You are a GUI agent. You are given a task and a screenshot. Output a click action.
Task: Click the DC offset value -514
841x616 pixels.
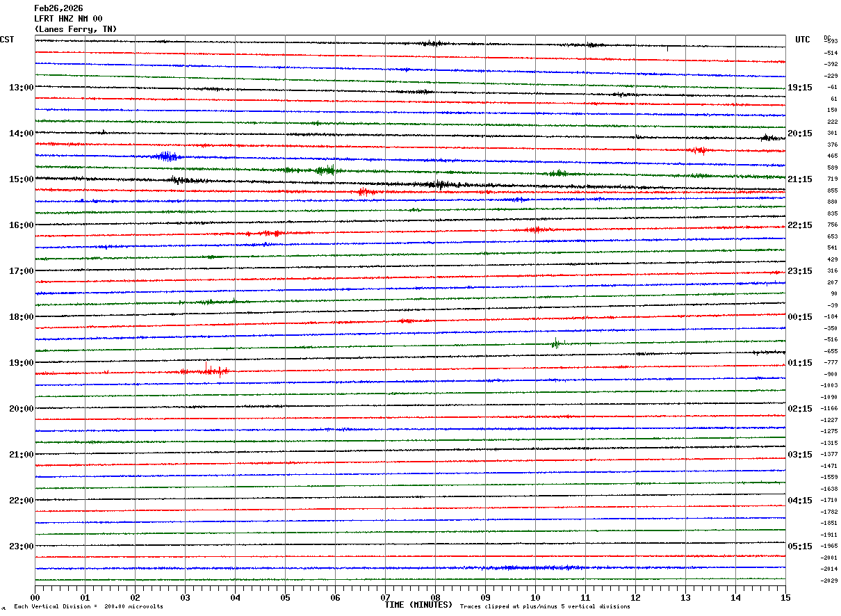tap(831, 53)
